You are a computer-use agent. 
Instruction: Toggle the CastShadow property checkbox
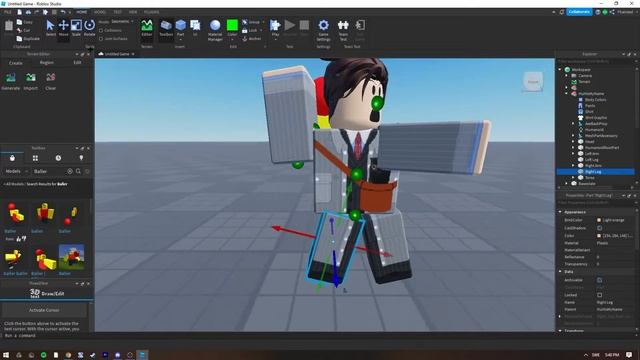599,228
